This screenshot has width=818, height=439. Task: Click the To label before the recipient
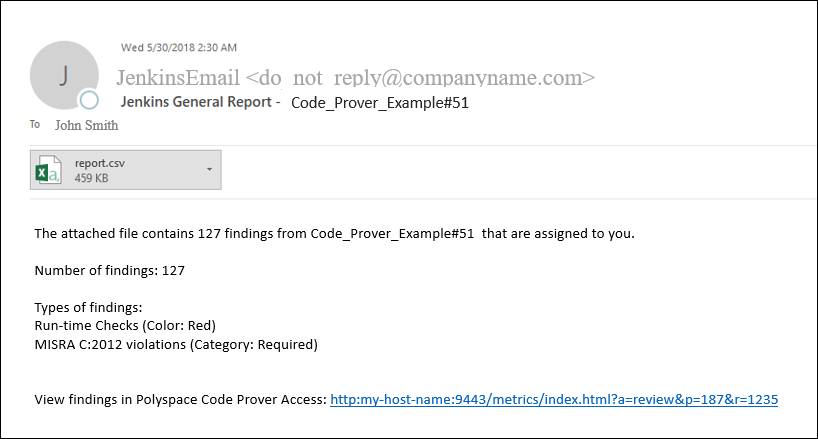click(x=35, y=126)
